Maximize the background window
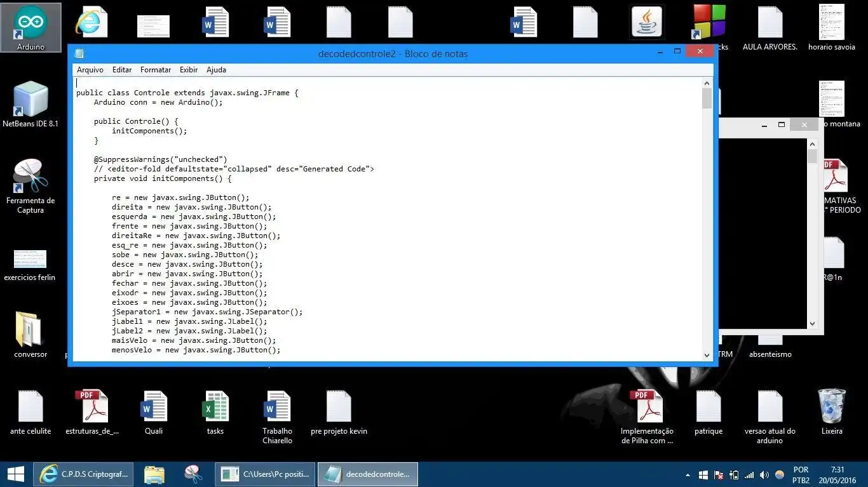Viewport: 868px width, 487px height. point(782,125)
